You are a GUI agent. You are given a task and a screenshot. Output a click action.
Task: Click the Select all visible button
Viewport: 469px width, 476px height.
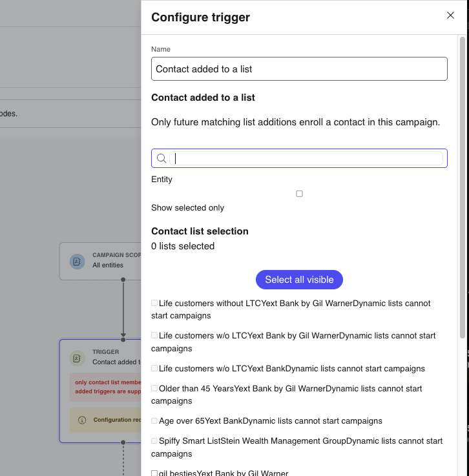[299, 280]
